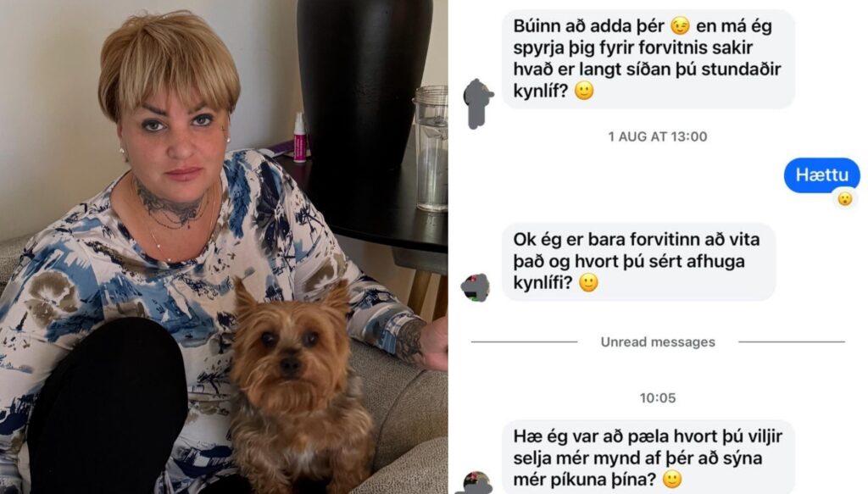Click the smiley emoji after 'kynlífi?'
868x494 pixels.
(x=588, y=283)
